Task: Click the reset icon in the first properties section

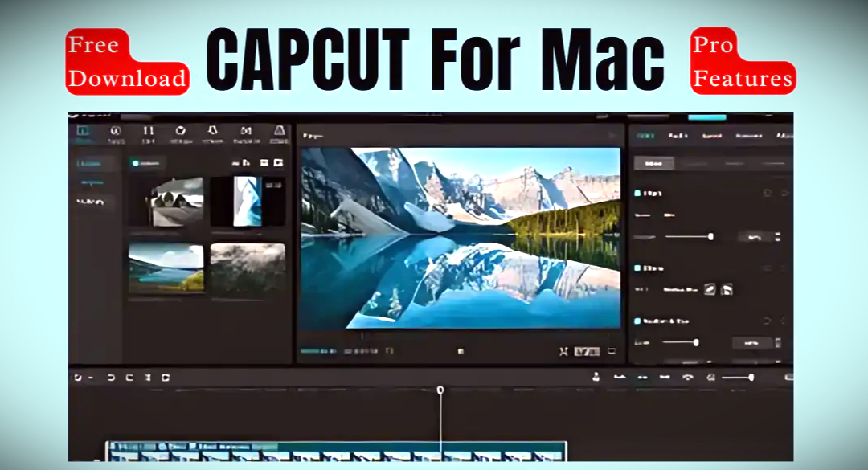Action: coord(768,193)
